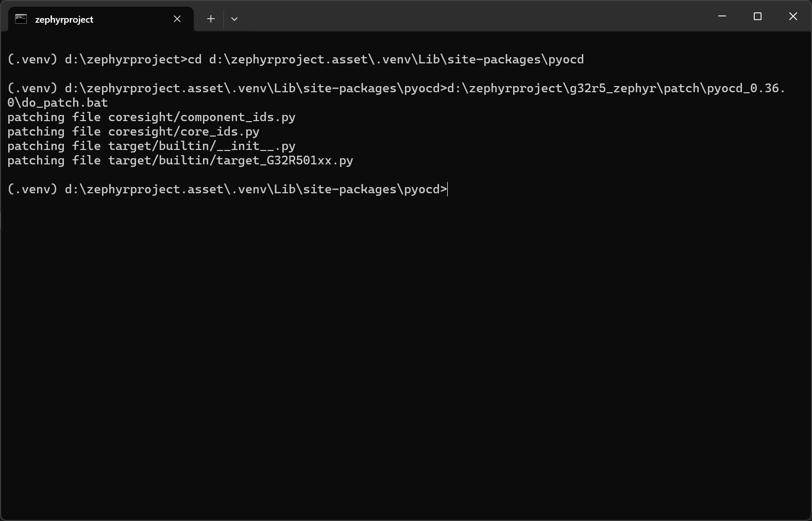Click the empty title bar area
Screen dimensions: 812x521
[464, 16]
